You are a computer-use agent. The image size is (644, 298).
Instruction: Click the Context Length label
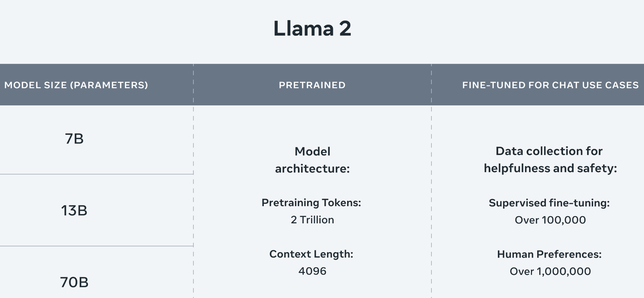pyautogui.click(x=311, y=254)
